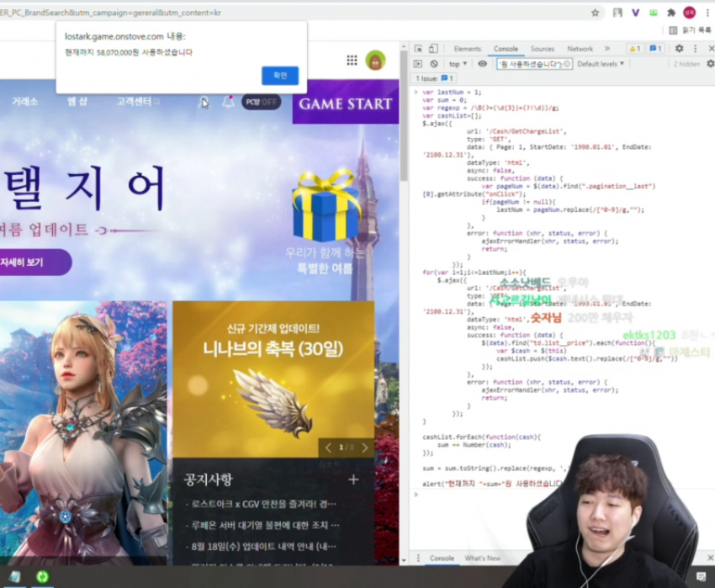This screenshot has width=715, height=588.
Task: Switch to the Sources tab
Action: tap(543, 49)
